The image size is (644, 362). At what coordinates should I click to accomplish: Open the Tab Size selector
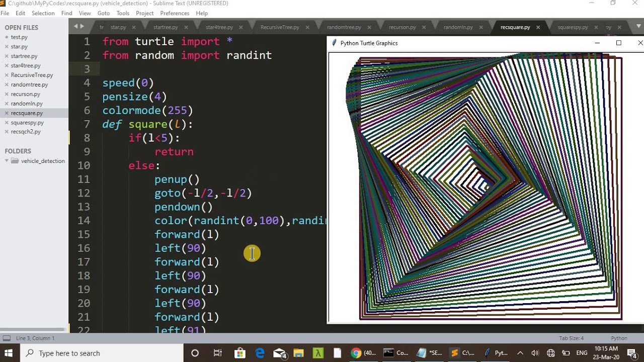[571, 338]
